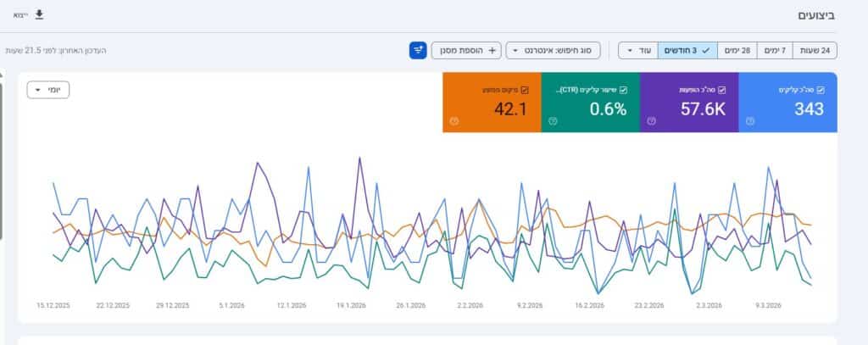This screenshot has width=868, height=345.
Task: Open help icon on CTR card
Action: pos(553,121)
